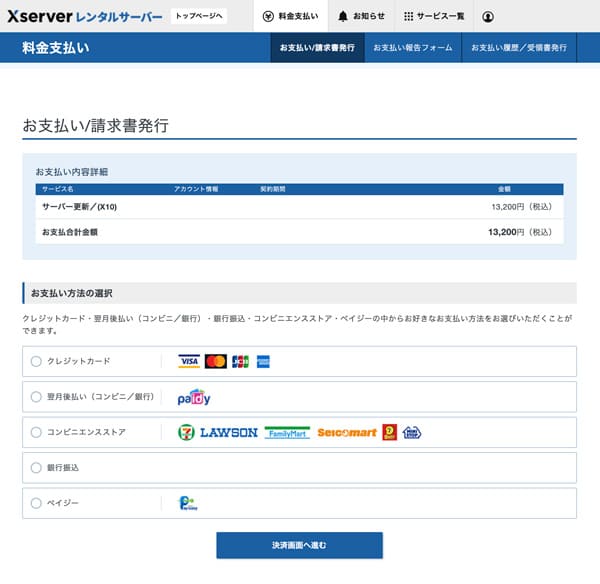Click the Paidy logo
This screenshot has width=600, height=584.
[194, 397]
